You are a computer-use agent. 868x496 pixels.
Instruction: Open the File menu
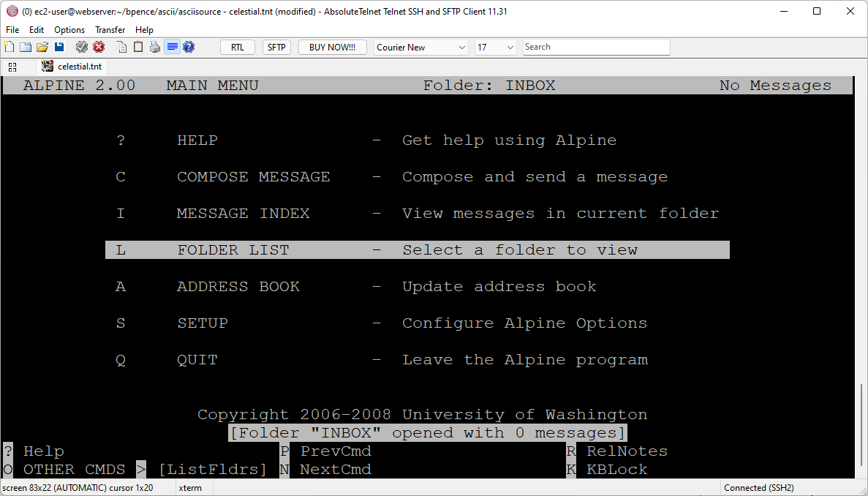pos(12,30)
